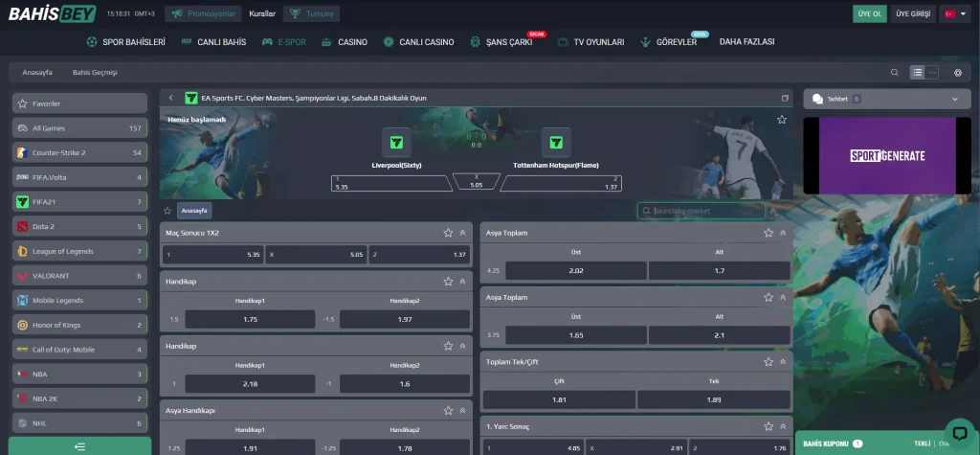This screenshot has height=455, width=980.
Task: Go back using the left chevron arrow
Action: point(170,99)
